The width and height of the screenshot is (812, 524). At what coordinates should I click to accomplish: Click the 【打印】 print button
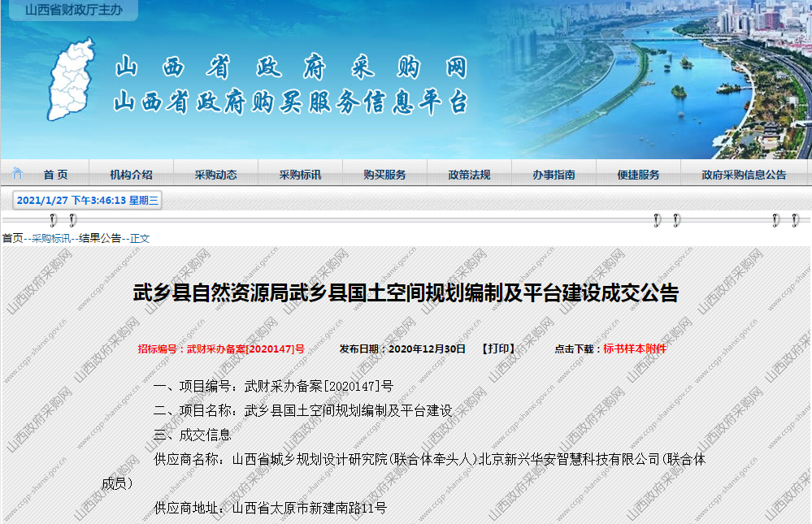click(x=498, y=349)
